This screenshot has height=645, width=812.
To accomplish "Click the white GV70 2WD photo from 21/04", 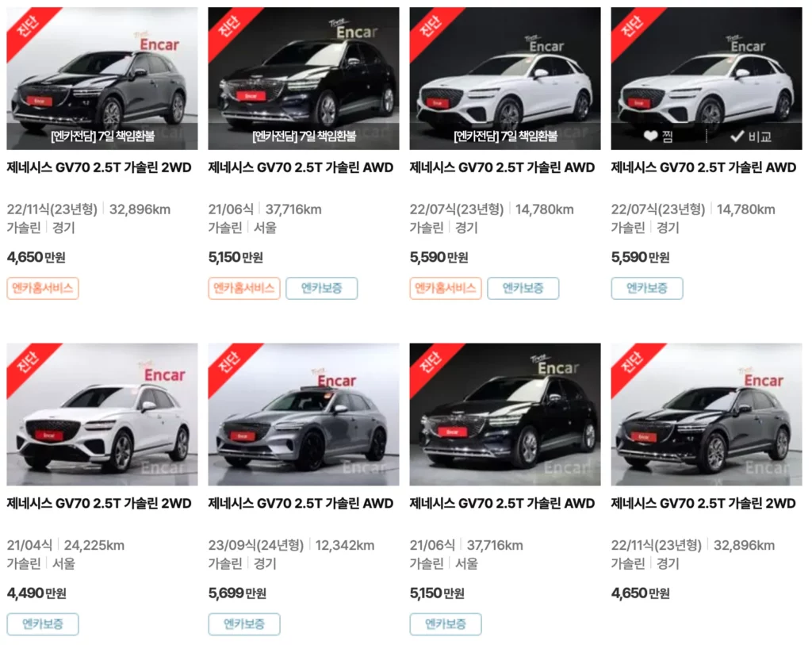I will coord(102,414).
